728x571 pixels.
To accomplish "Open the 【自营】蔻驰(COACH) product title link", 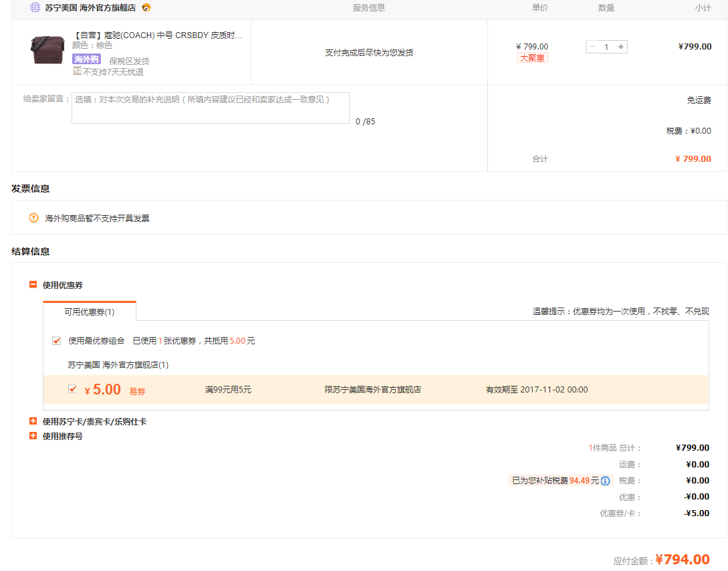I will 158,35.
